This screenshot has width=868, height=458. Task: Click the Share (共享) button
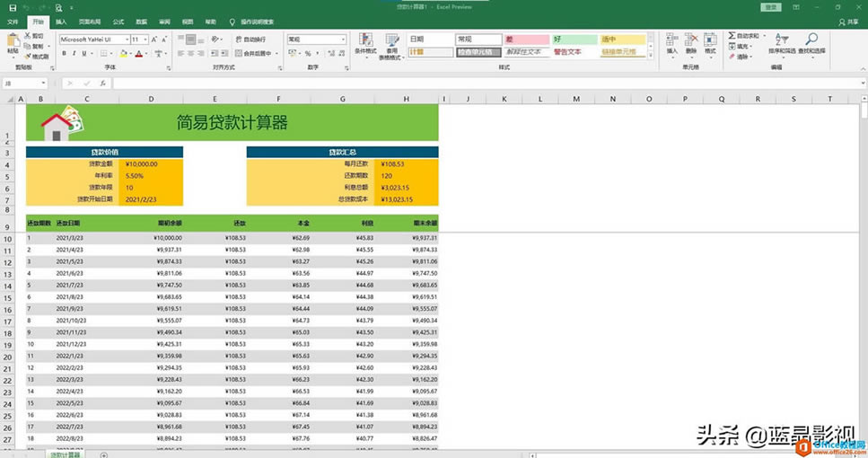tap(848, 22)
